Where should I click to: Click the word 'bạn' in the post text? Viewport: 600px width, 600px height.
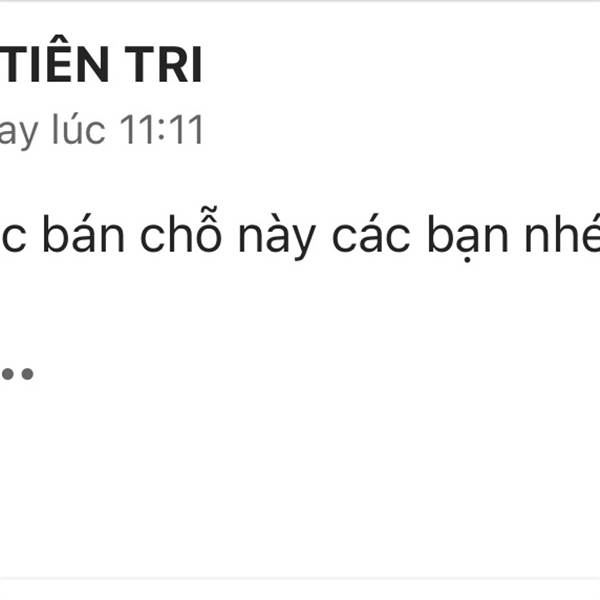coord(467,237)
